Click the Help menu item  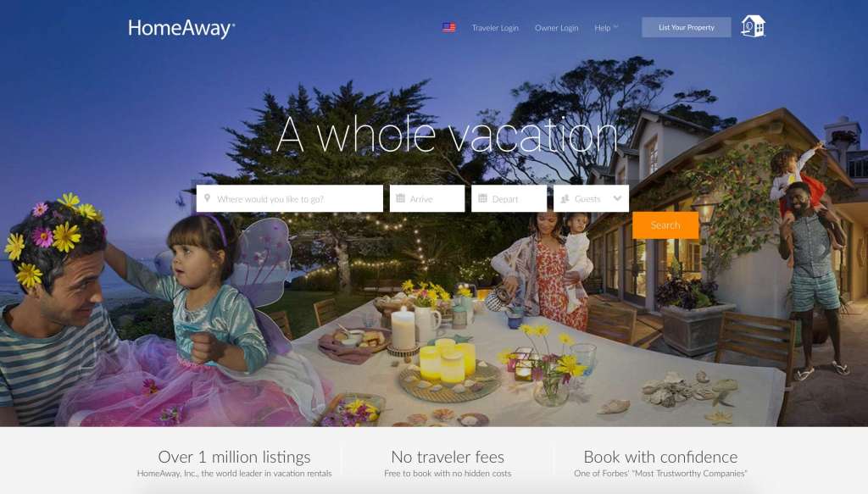click(603, 28)
